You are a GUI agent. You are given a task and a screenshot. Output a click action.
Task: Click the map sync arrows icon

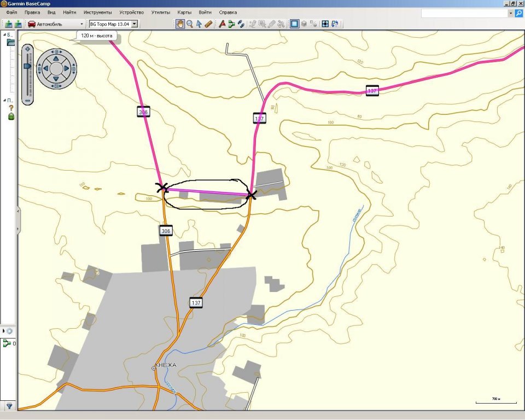pyautogui.click(x=335, y=24)
